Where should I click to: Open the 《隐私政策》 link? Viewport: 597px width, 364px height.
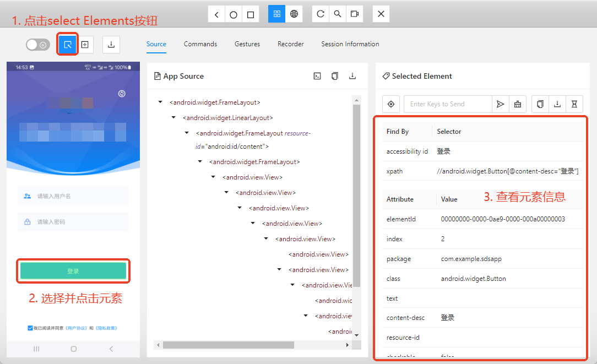[x=106, y=328]
